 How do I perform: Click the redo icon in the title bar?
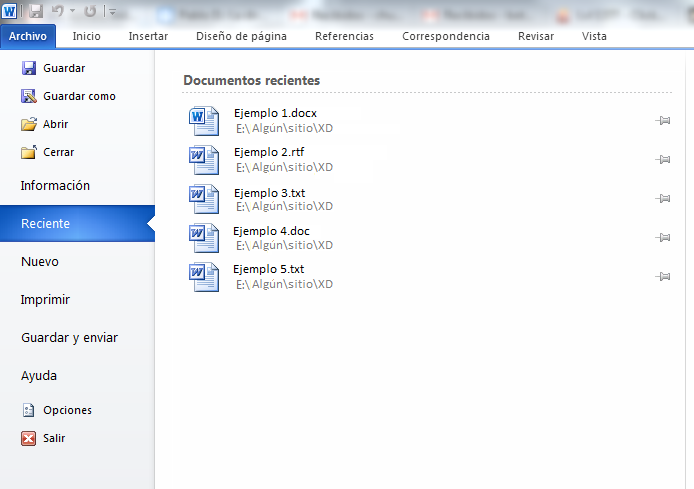(90, 11)
